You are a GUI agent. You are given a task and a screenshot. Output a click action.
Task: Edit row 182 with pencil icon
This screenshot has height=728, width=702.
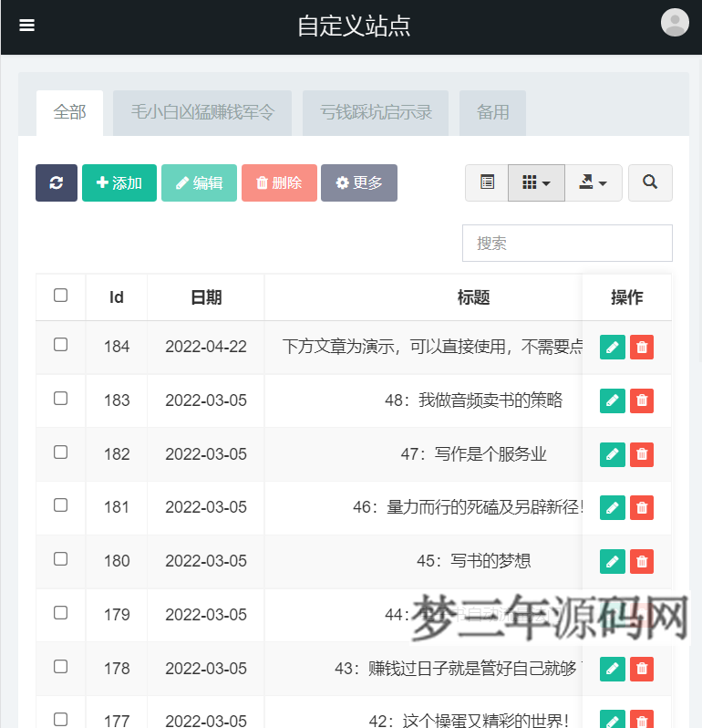coord(613,454)
